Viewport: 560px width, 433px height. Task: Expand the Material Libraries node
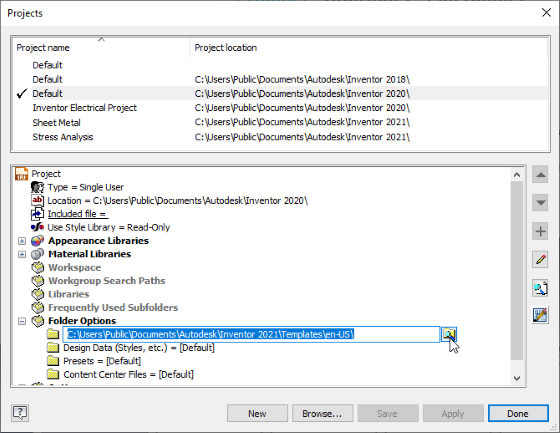22,254
